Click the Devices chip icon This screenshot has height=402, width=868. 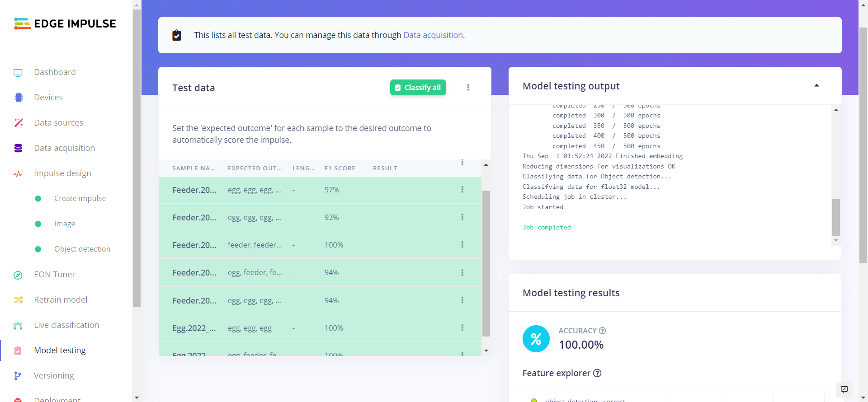(x=18, y=98)
